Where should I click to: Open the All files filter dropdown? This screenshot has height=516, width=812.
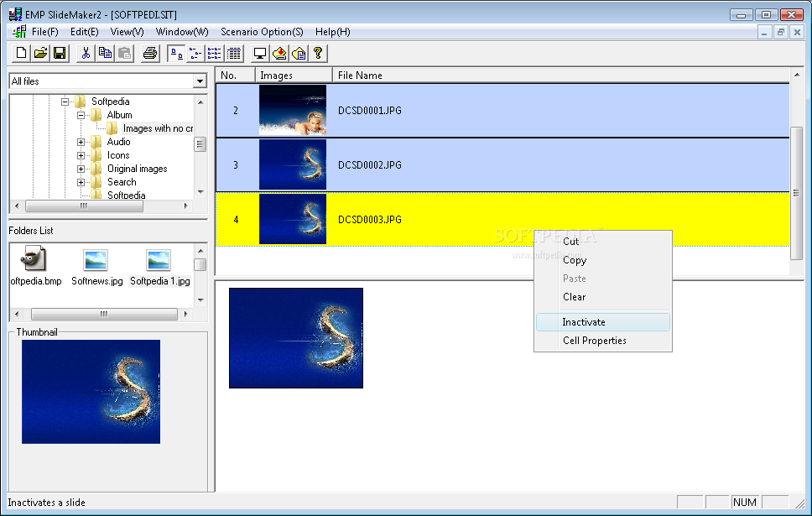pyautogui.click(x=200, y=81)
